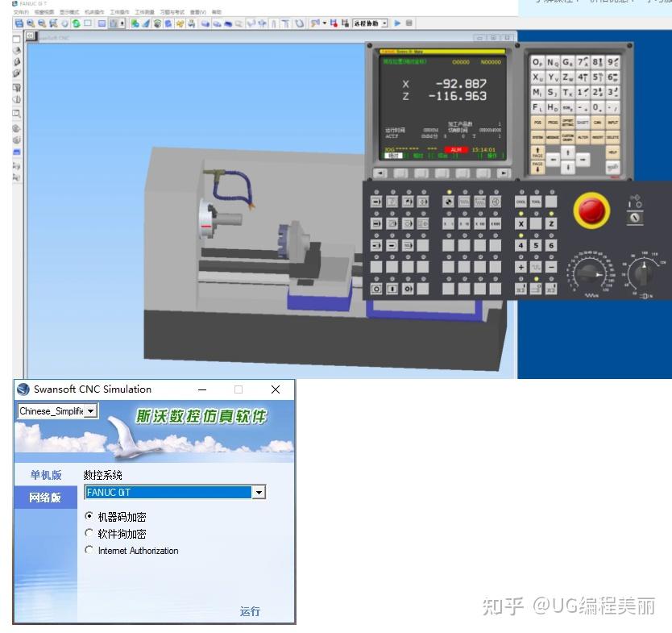Select the 软件狗加密 radio option

click(x=89, y=533)
